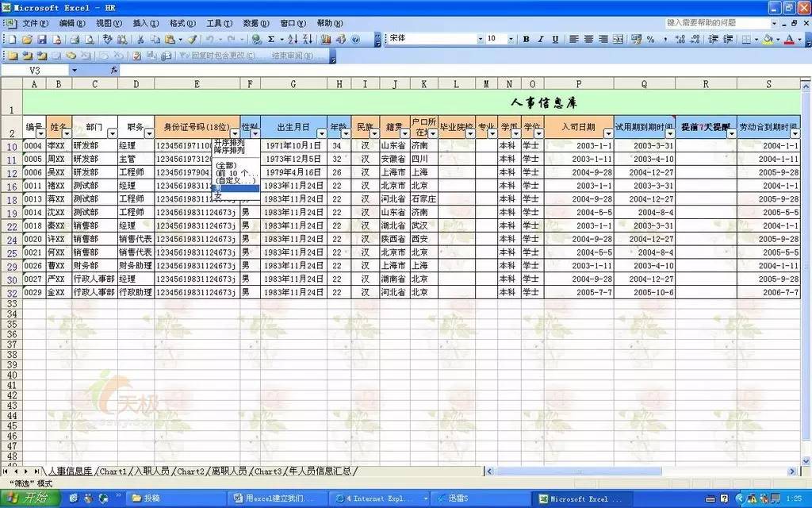The width and height of the screenshot is (812, 508).
Task: Open the font size dropdown
Action: tap(511, 38)
